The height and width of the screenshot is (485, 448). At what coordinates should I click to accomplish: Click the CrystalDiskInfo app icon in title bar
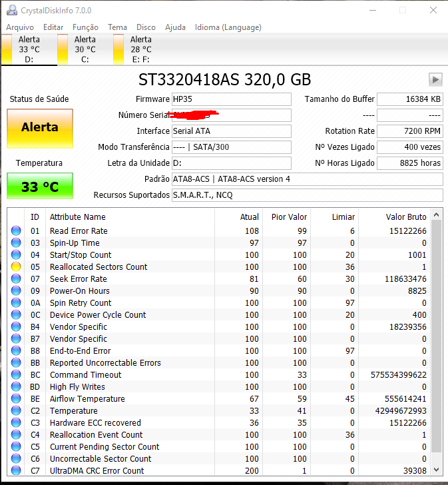[12, 10]
